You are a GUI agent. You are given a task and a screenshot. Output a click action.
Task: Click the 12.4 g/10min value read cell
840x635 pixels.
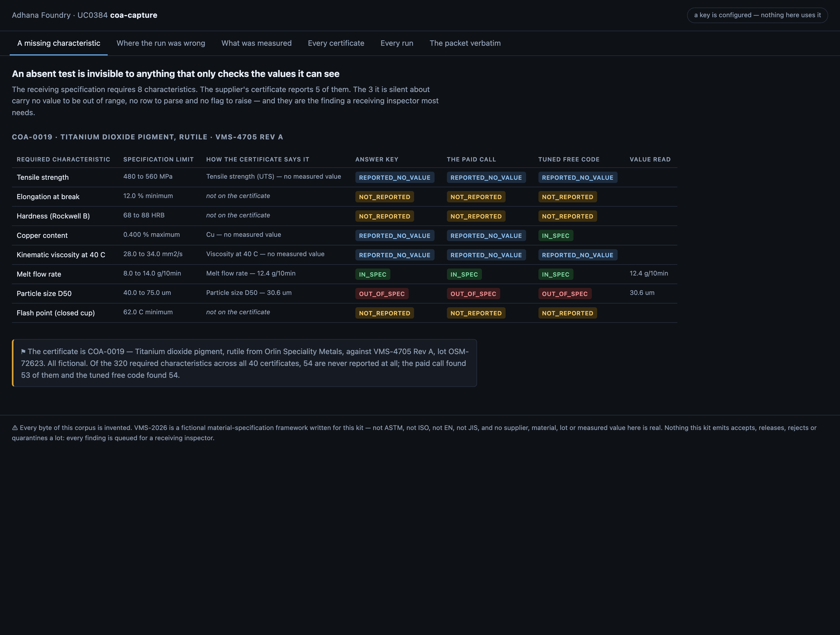(x=649, y=273)
